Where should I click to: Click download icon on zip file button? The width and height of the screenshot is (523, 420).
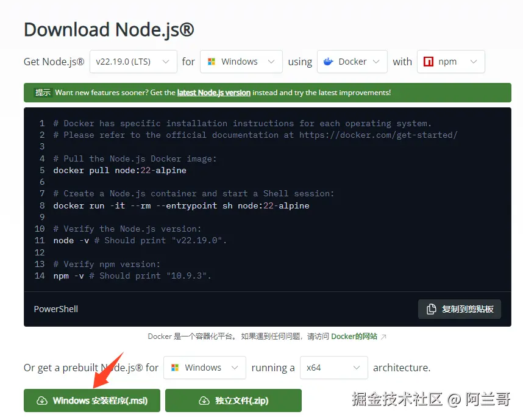tap(204, 400)
